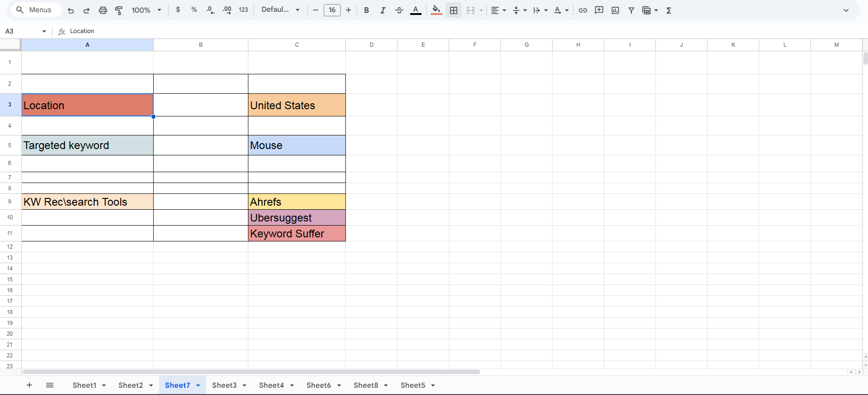Expand the Default font dropdown
The image size is (868, 395).
coord(281,10)
